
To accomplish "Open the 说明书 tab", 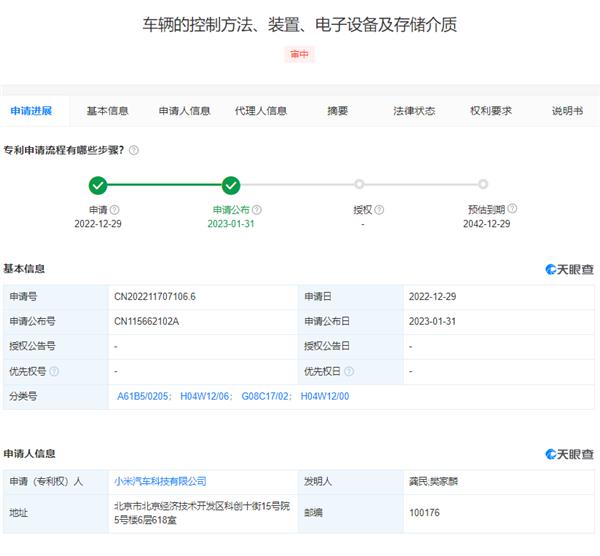I will pyautogui.click(x=567, y=111).
